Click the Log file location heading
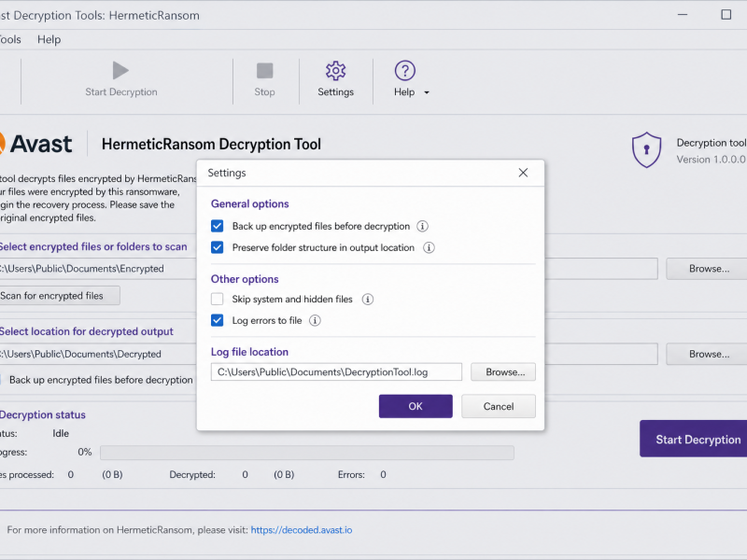 [x=249, y=352]
